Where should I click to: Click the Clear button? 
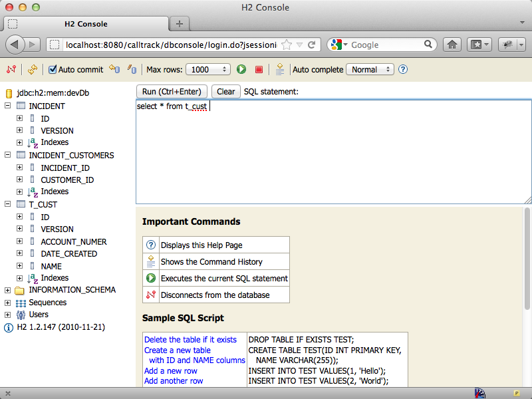225,92
